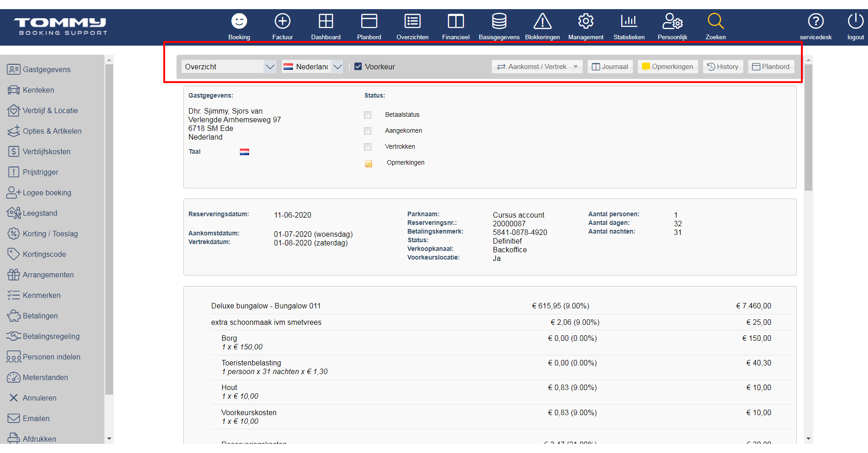
Task: Click the Betalingsregeling handshake icon
Action: 14,336
